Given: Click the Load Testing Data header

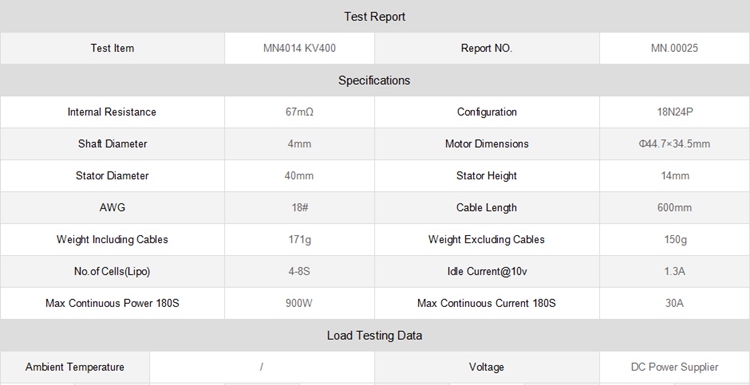Looking at the screenshot, I should [375, 335].
